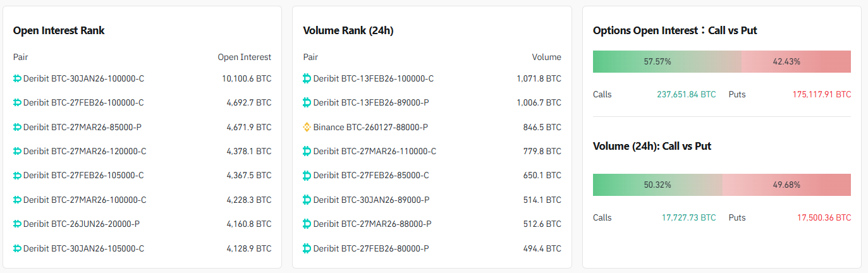Open Deribit BTC-27MAR26-120000-C pair
Viewport: 868px width, 273px height.
[84, 151]
